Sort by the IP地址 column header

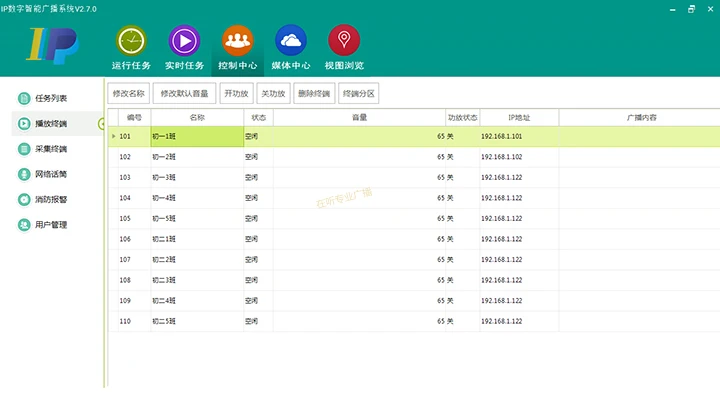click(x=519, y=118)
